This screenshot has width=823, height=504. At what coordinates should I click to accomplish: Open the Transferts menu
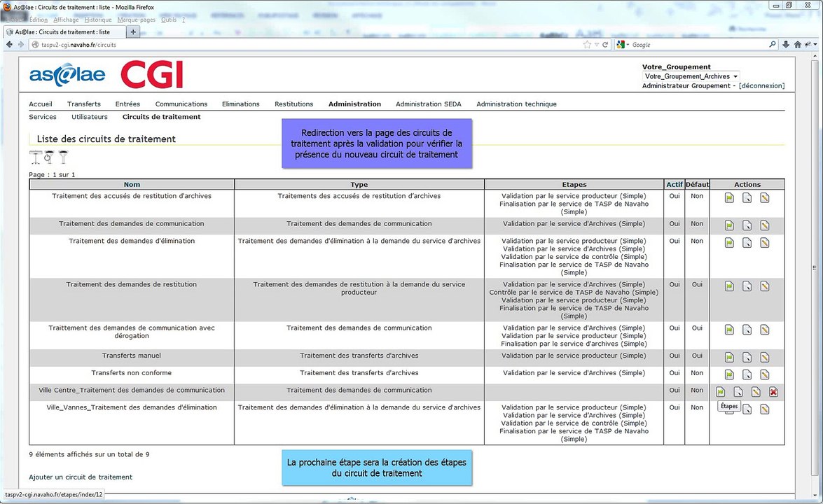84,104
